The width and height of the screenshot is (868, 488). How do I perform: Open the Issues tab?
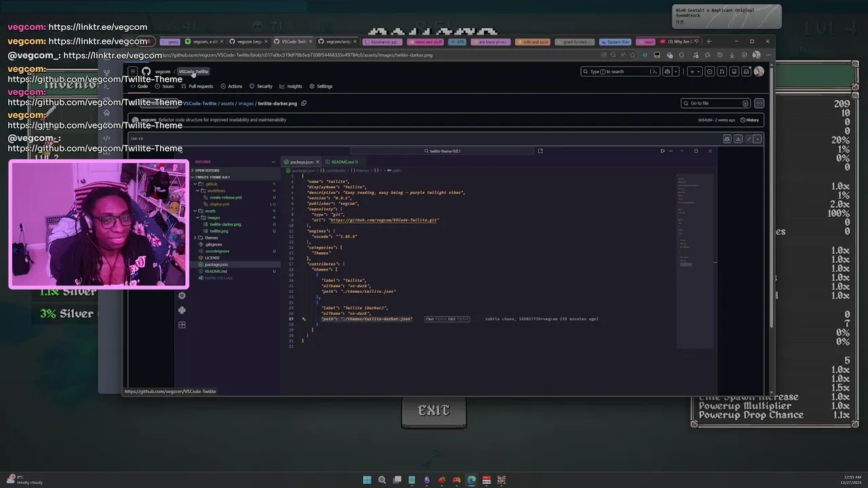click(x=164, y=86)
